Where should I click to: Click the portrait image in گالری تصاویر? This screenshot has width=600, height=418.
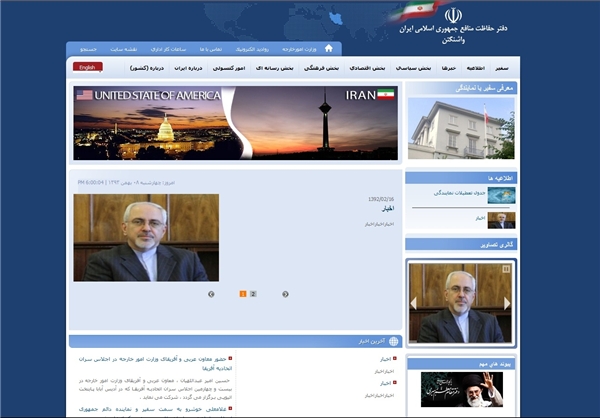coord(460,303)
